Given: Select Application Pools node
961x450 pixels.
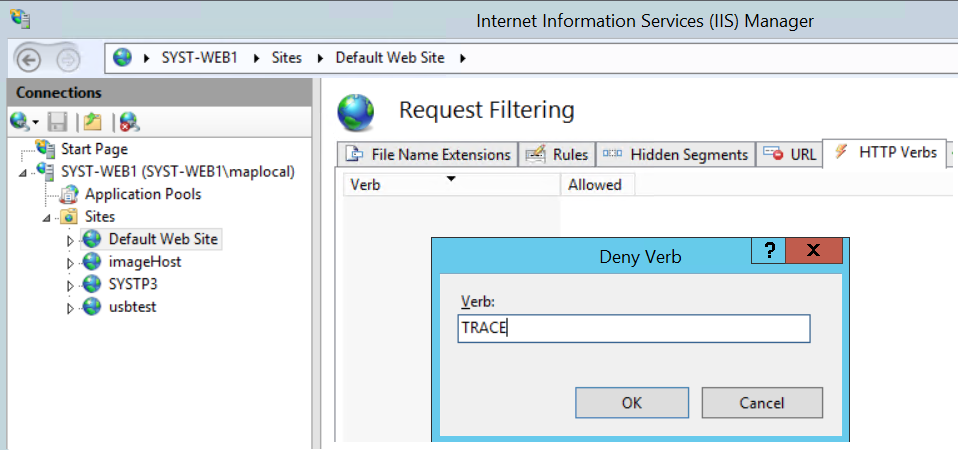Looking at the screenshot, I should coord(143,194).
